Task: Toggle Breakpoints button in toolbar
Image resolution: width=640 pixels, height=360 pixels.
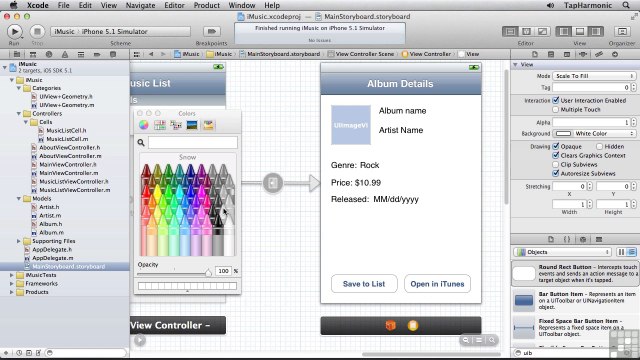Action: click(x=211, y=31)
